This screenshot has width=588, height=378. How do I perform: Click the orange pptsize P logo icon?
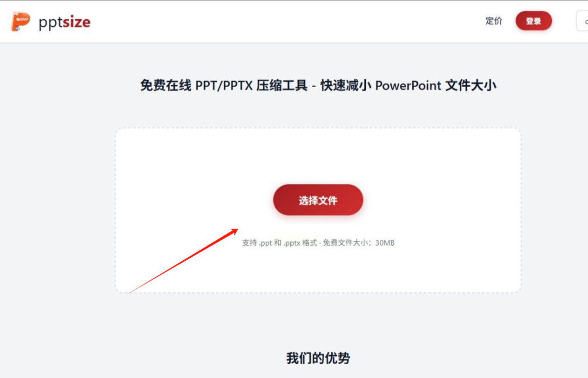[x=20, y=22]
